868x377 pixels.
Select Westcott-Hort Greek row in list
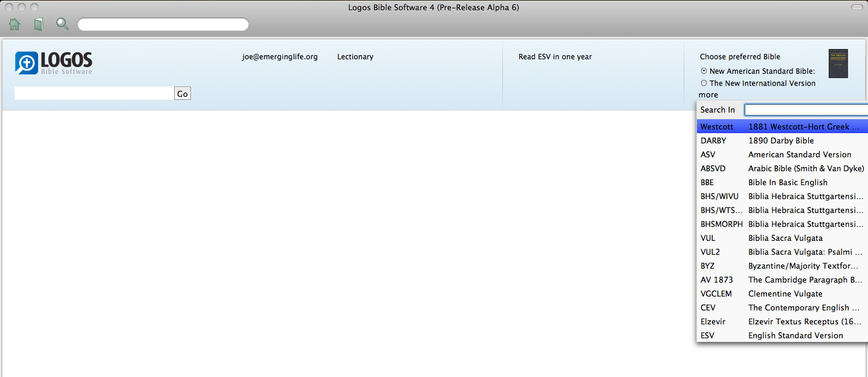pyautogui.click(x=782, y=126)
